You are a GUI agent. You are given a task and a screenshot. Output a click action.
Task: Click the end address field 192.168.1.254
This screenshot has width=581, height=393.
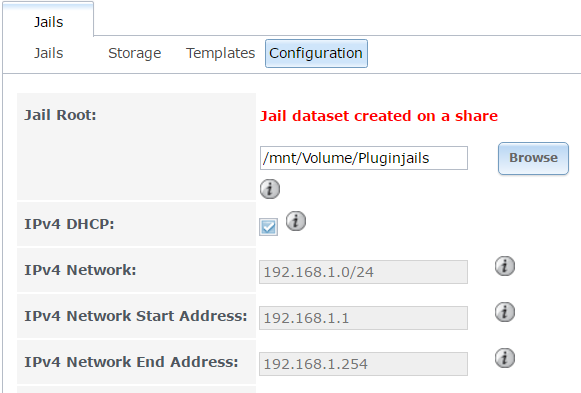coord(363,364)
